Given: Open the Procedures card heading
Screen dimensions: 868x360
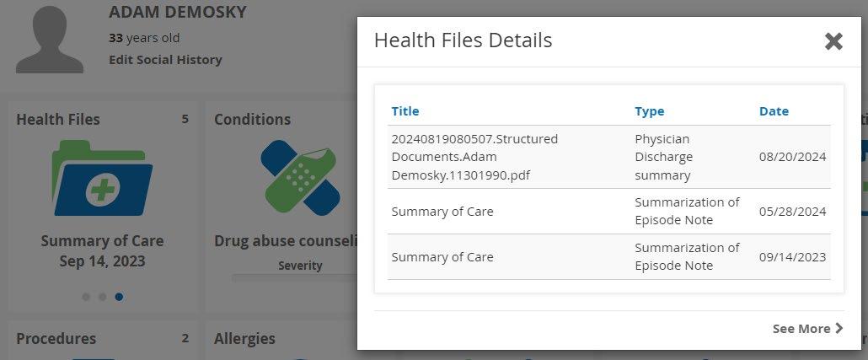Looking at the screenshot, I should pyautogui.click(x=56, y=338).
